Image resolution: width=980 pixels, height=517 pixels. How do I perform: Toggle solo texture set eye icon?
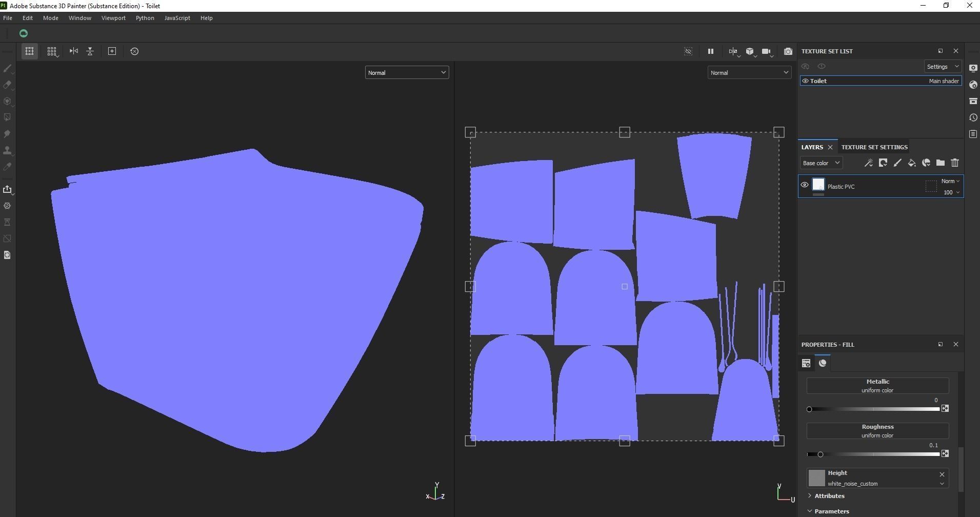(x=822, y=66)
